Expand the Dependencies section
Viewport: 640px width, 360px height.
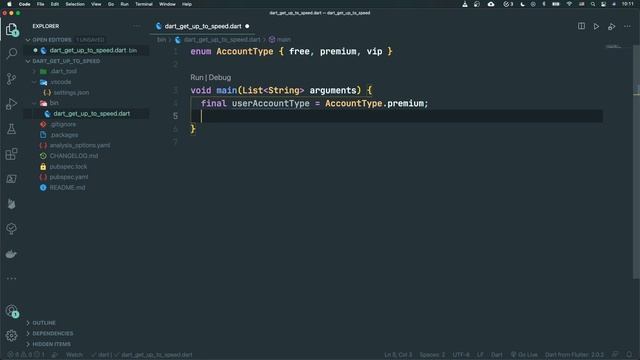point(53,333)
